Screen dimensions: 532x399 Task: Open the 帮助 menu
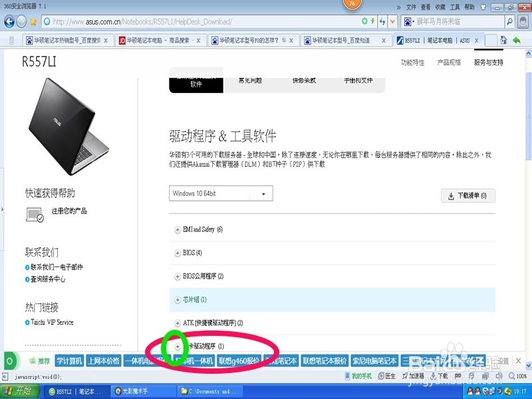coord(469,7)
